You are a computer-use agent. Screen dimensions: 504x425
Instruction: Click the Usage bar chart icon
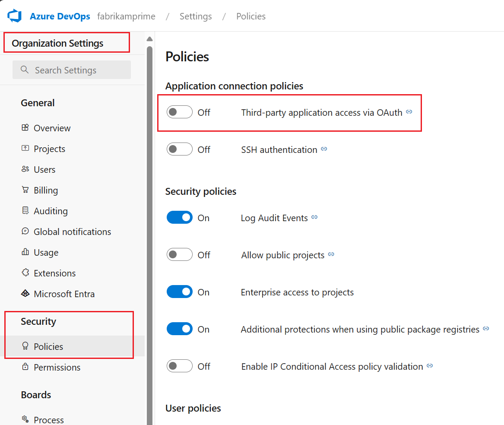tap(25, 252)
